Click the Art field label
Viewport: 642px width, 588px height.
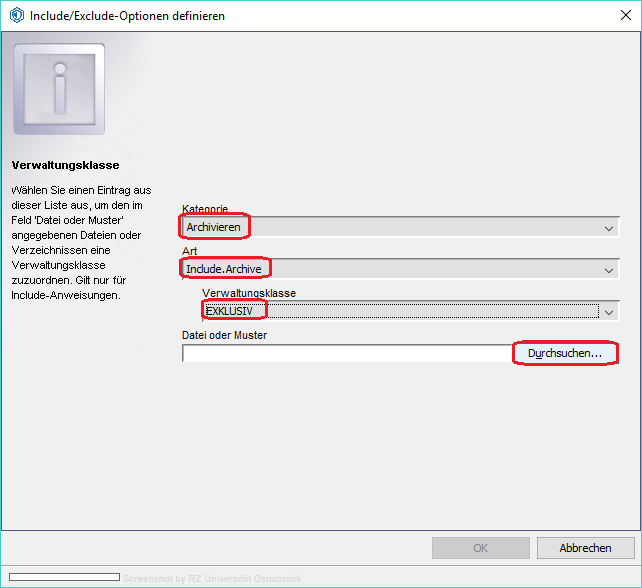tap(189, 250)
